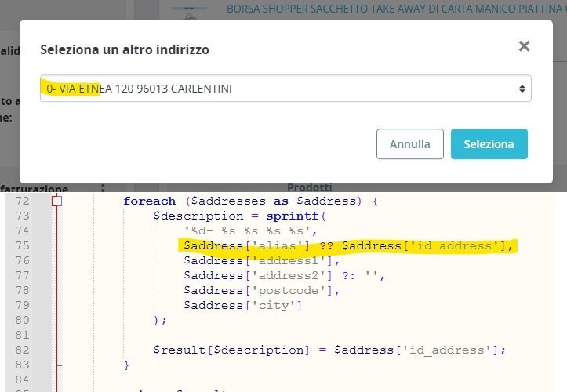This screenshot has width=567, height=392.
Task: Click $address['city'] on line 79
Action: click(242, 305)
